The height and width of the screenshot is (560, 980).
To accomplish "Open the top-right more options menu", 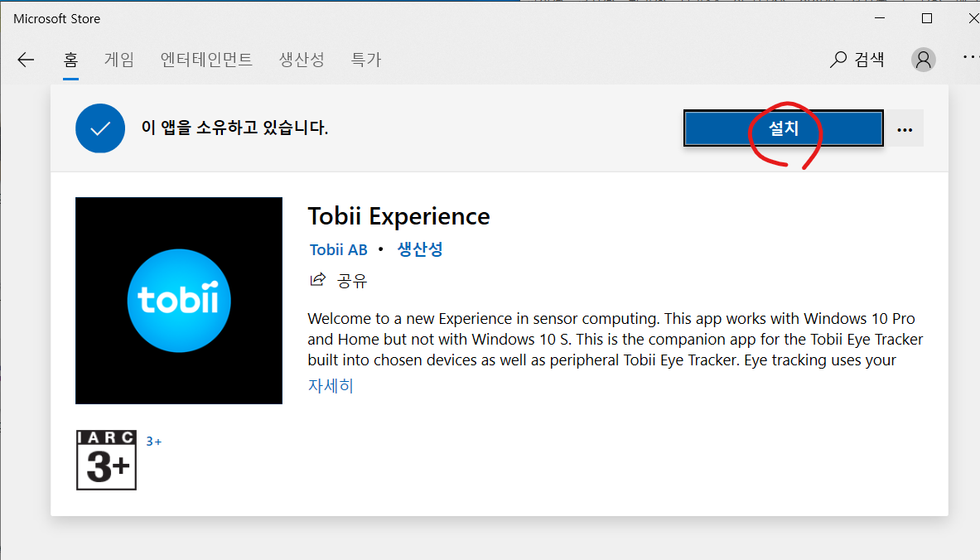I will click(x=970, y=57).
